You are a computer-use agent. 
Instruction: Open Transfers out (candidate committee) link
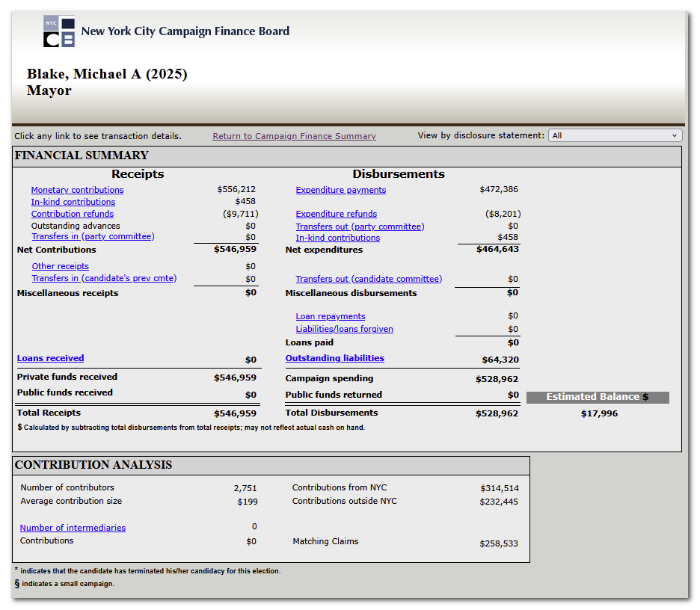click(x=369, y=279)
